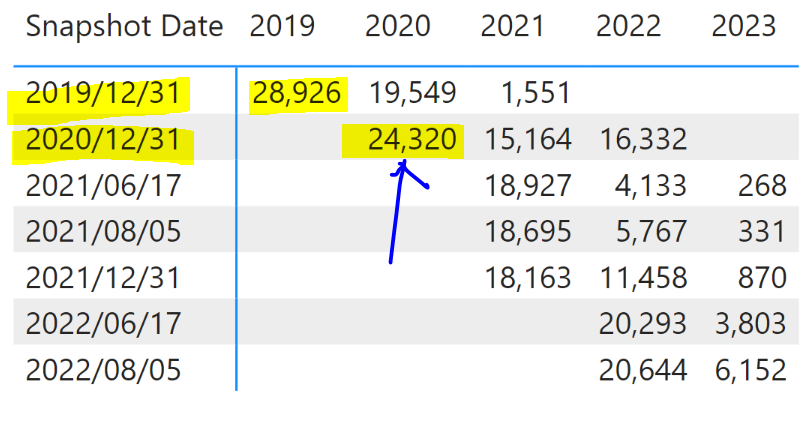Click the cell value 19,549
Image resolution: width=801 pixels, height=425 pixels.
(x=412, y=93)
